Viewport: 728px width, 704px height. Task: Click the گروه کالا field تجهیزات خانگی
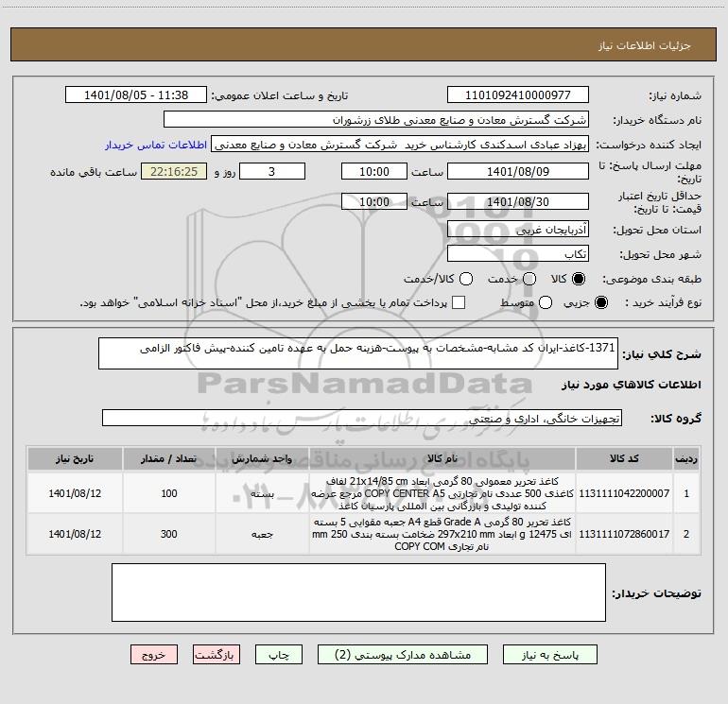pyautogui.click(x=362, y=418)
